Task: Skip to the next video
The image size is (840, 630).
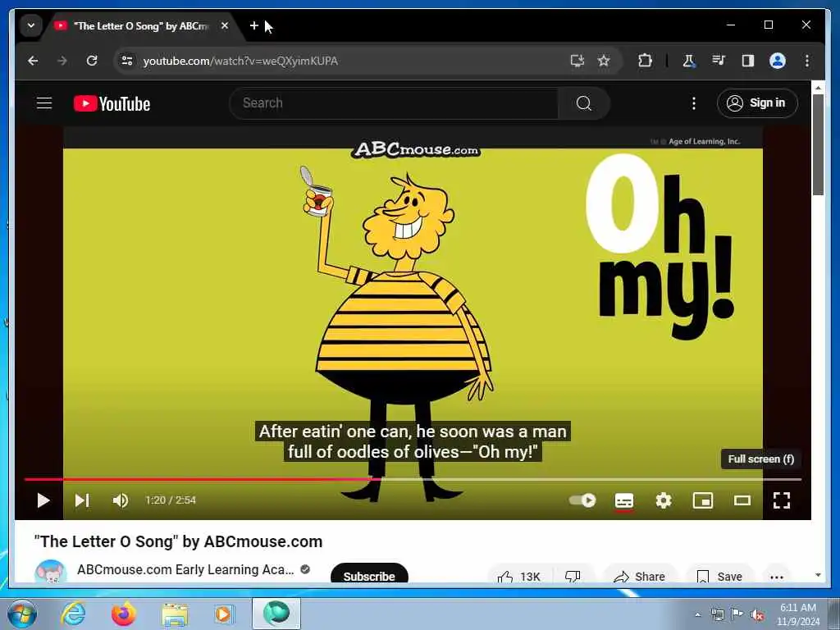Action: (82, 500)
